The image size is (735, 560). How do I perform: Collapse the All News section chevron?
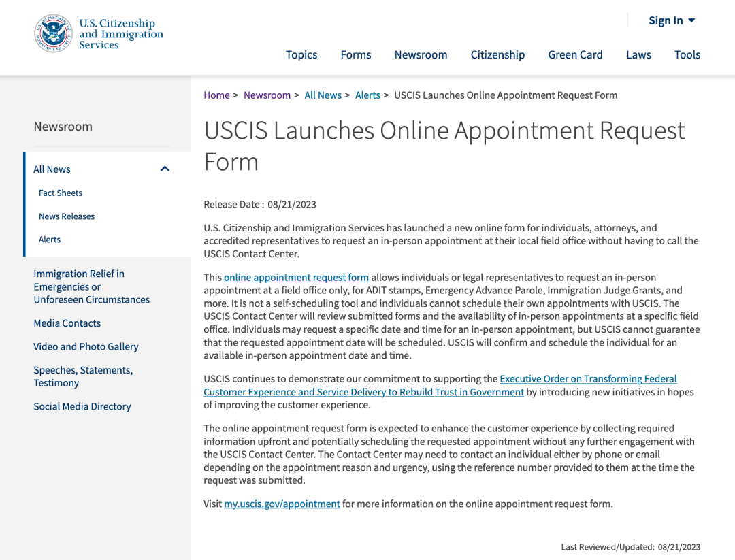tap(165, 169)
